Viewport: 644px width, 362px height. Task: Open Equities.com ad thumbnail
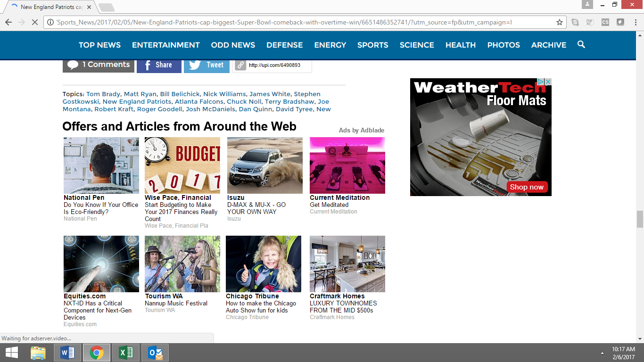[101, 264]
